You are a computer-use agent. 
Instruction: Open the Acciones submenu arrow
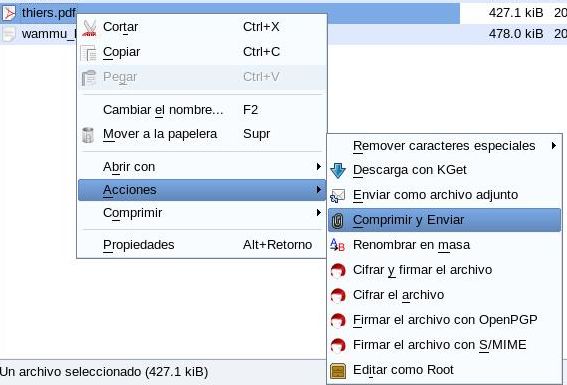pos(318,190)
